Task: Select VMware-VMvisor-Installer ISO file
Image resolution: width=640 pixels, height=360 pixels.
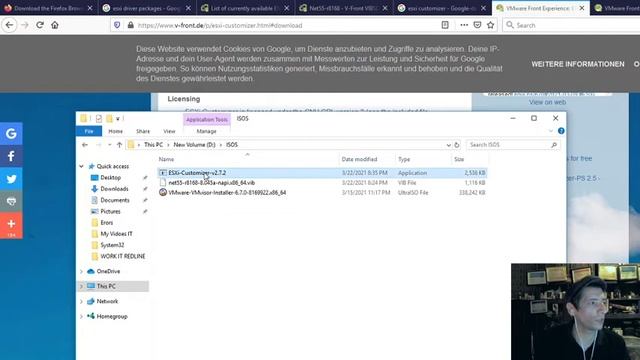Action: coord(322,193)
